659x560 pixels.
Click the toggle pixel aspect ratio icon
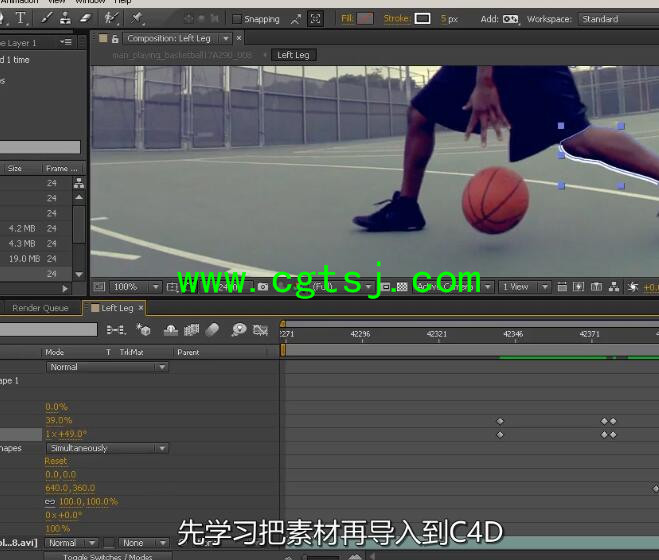pos(562,287)
